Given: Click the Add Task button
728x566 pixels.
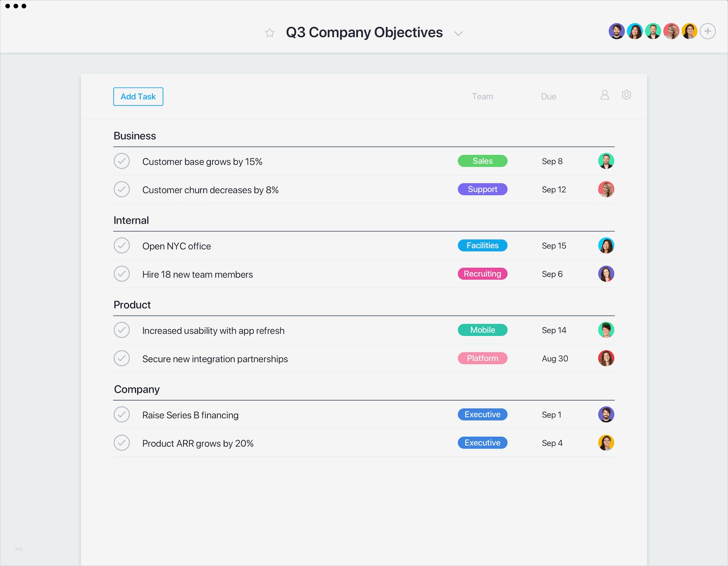Looking at the screenshot, I should pyautogui.click(x=138, y=97).
